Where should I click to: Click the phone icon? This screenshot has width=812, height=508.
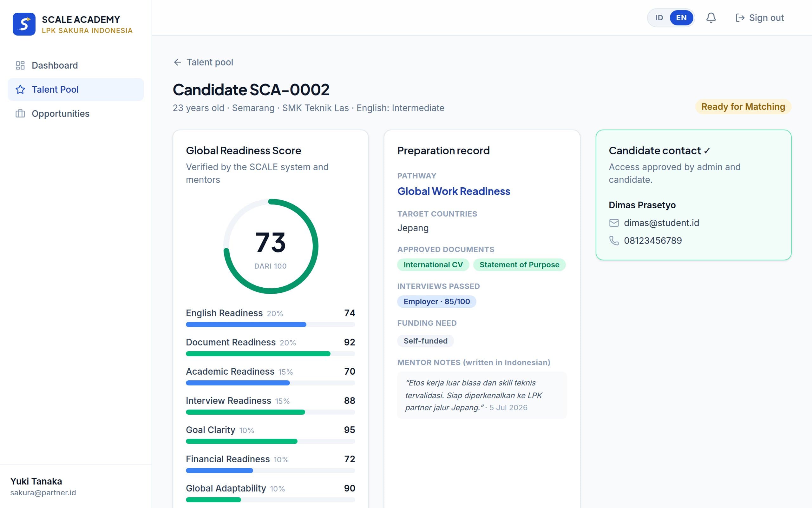click(x=614, y=241)
